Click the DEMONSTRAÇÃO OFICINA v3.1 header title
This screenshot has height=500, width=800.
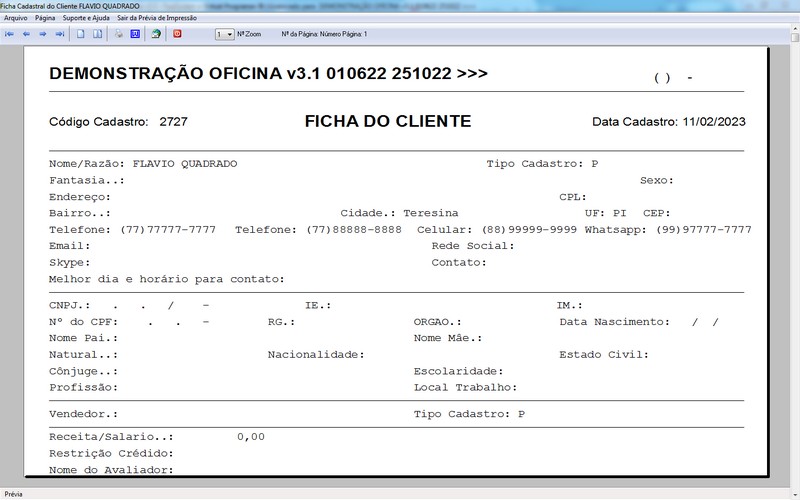tap(268, 73)
